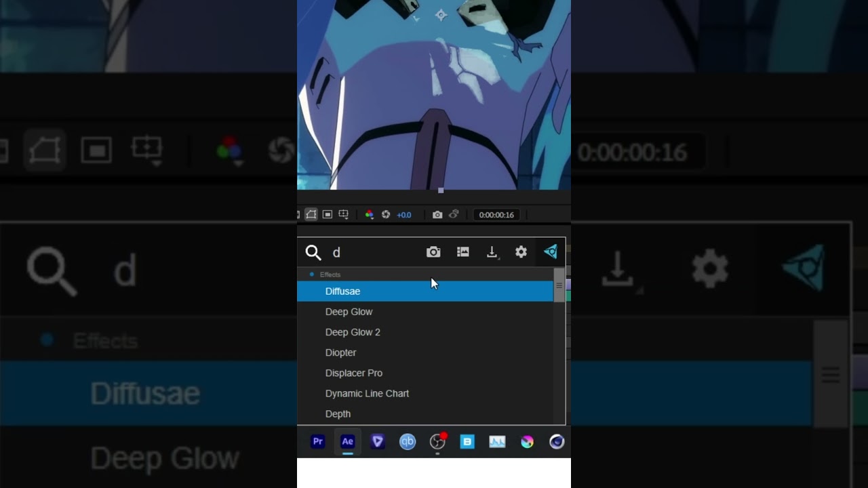Viewport: 868px width, 488px height.
Task: Click the magnifying glass search icon
Action: point(313,253)
